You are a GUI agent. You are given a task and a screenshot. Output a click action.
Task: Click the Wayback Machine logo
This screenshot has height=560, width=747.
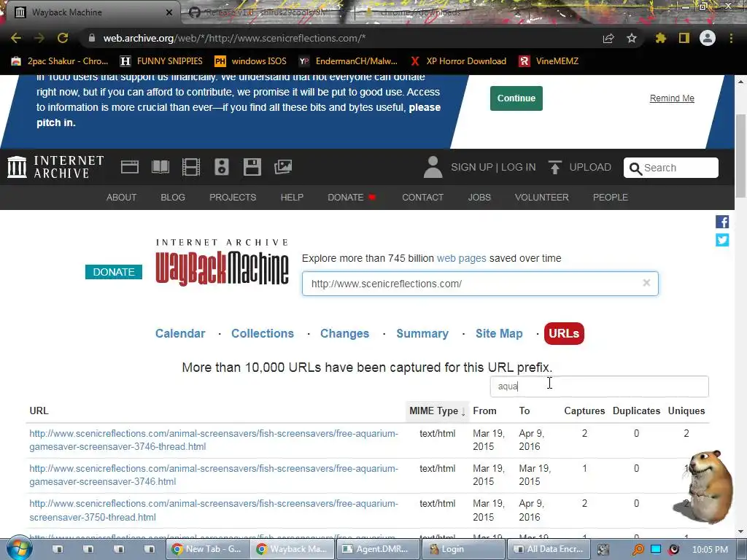tap(222, 262)
